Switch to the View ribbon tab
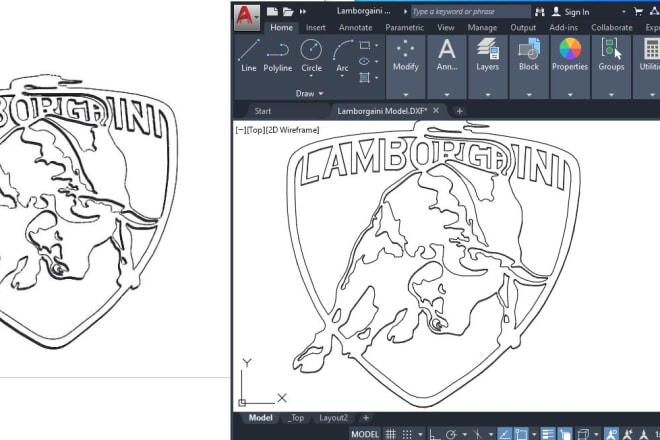 [445, 28]
